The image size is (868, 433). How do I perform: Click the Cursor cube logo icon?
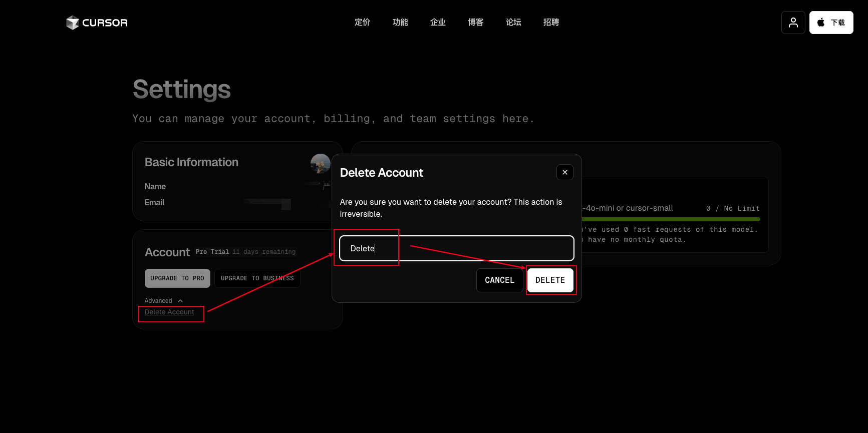pyautogui.click(x=73, y=23)
